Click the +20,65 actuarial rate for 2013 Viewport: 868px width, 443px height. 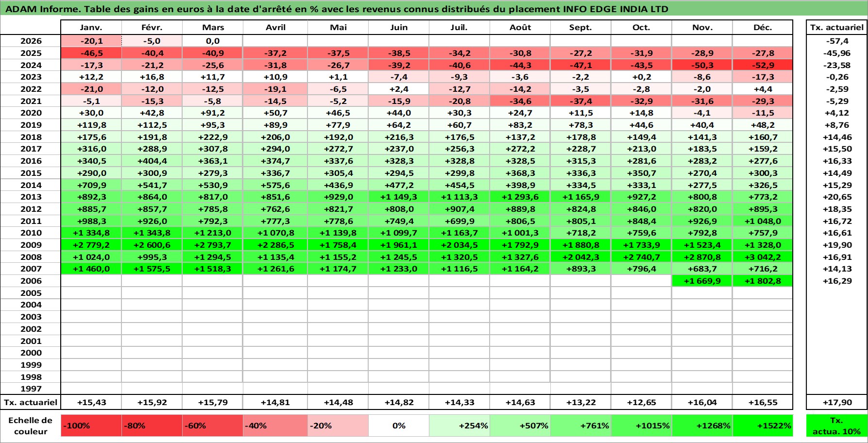point(836,197)
